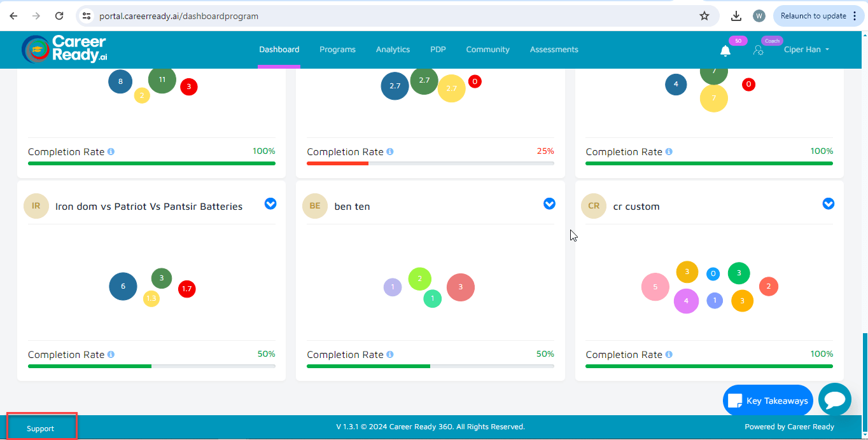The width and height of the screenshot is (868, 440).
Task: Open the coach profile icon
Action: tap(758, 50)
